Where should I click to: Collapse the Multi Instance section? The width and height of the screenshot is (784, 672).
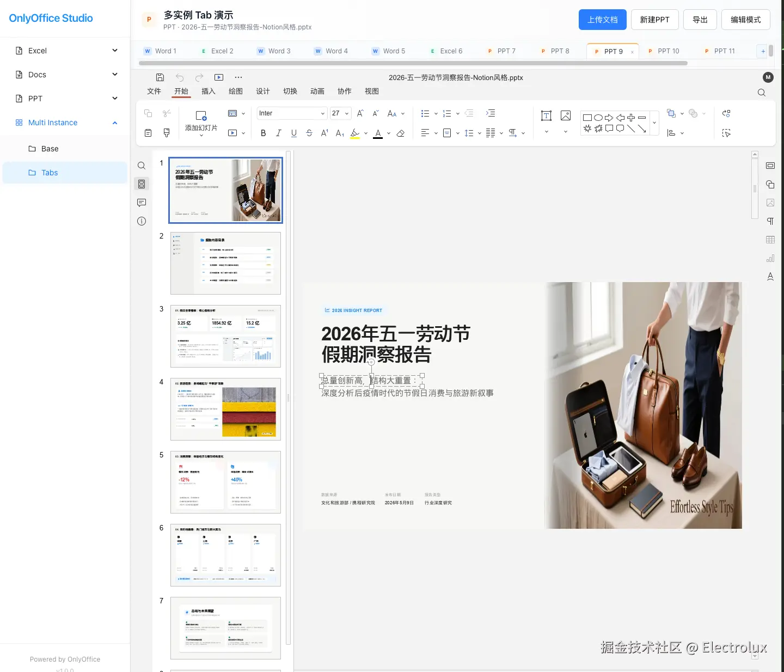click(65, 123)
